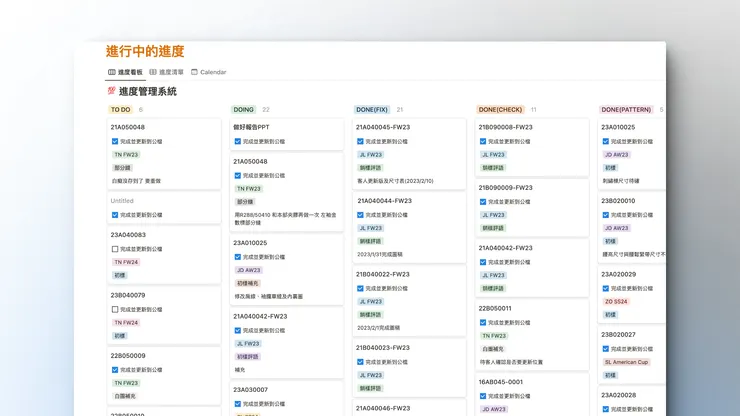Viewport: 740px width, 416px height.
Task: Open card 23B040079
Action: (164, 315)
